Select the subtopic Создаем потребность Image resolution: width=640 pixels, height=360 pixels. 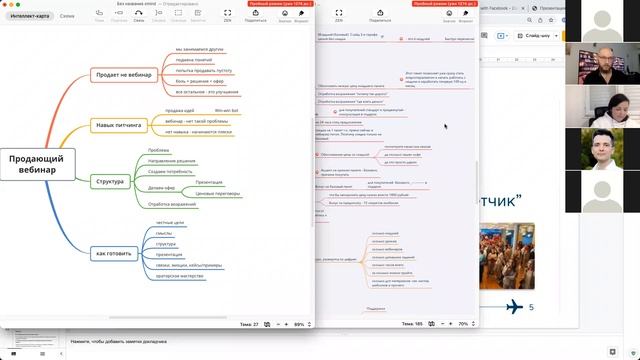click(170, 172)
